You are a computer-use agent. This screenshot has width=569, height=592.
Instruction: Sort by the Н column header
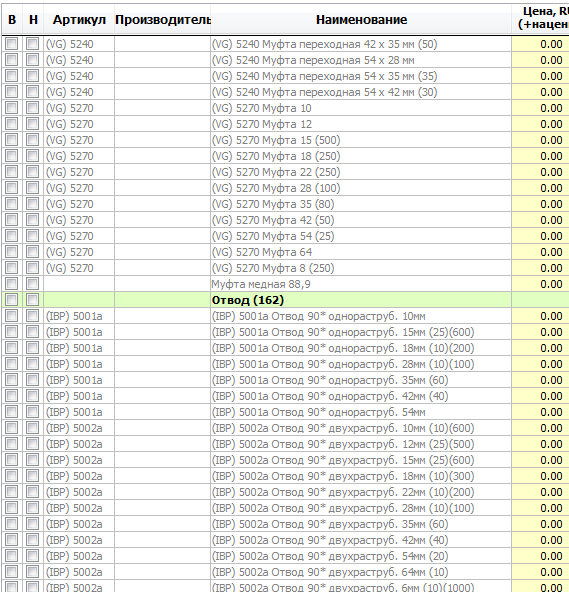33,20
